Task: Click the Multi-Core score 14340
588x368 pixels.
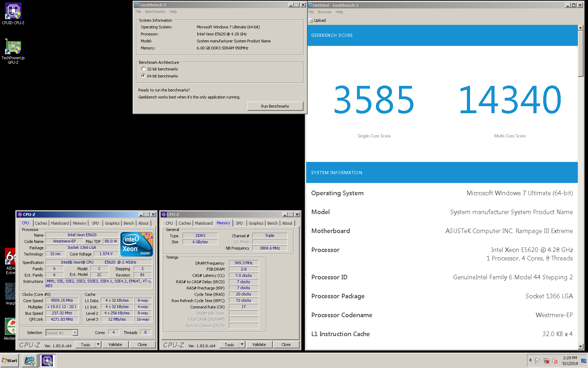Action: [x=510, y=100]
